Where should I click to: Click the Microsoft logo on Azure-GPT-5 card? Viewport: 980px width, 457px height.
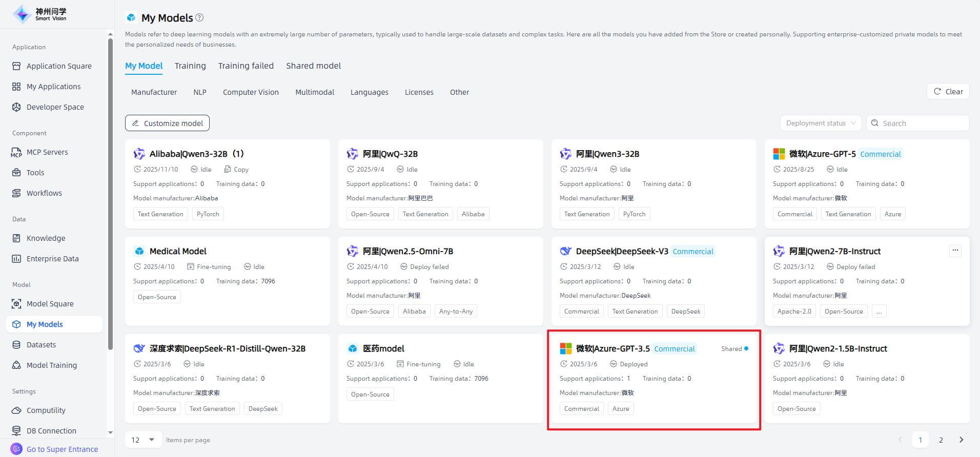pos(779,154)
